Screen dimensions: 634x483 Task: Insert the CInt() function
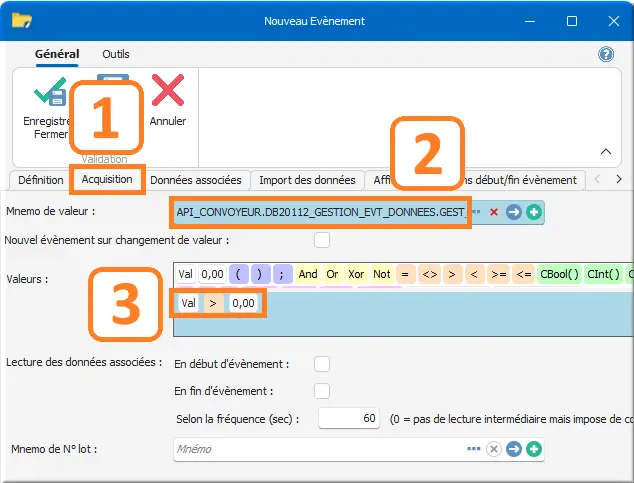(x=603, y=274)
